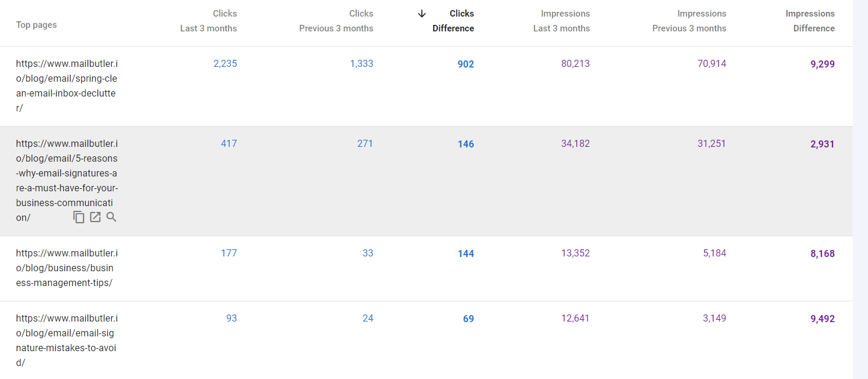Sort by the Impressions Last 3 months column
The width and height of the screenshot is (868, 379).
pos(562,21)
